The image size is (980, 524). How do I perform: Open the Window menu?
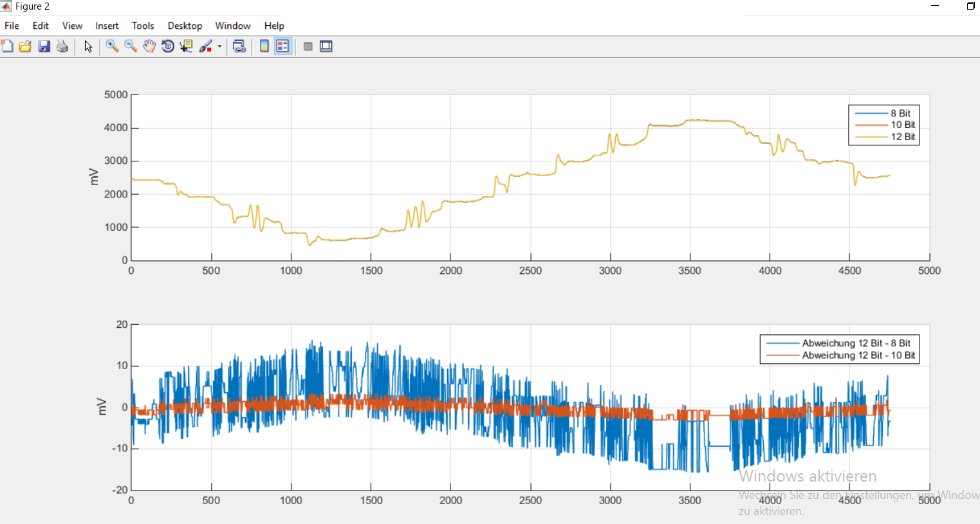point(233,26)
